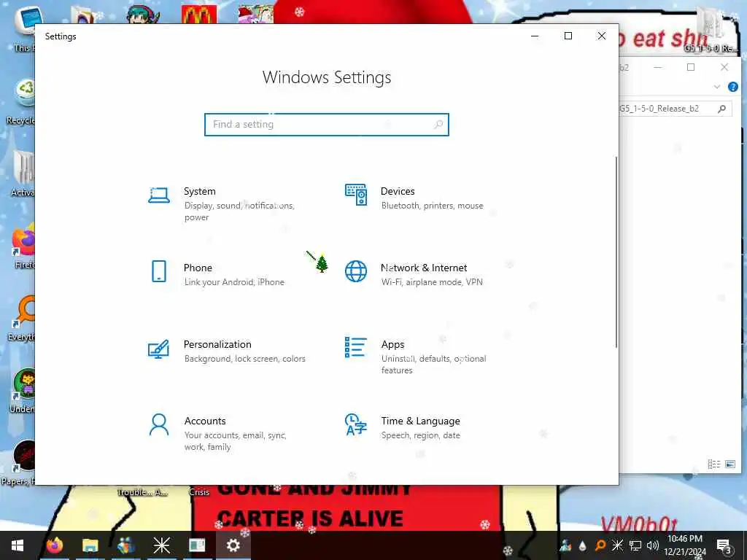
Task: Open the Devices settings icon
Action: (x=356, y=195)
